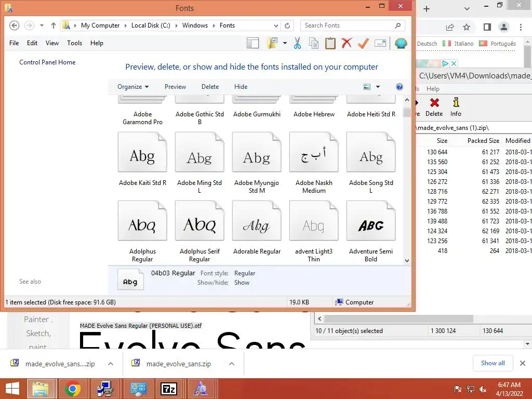The width and height of the screenshot is (532, 399).
Task: Click the Hide command button
Action: tap(241, 87)
